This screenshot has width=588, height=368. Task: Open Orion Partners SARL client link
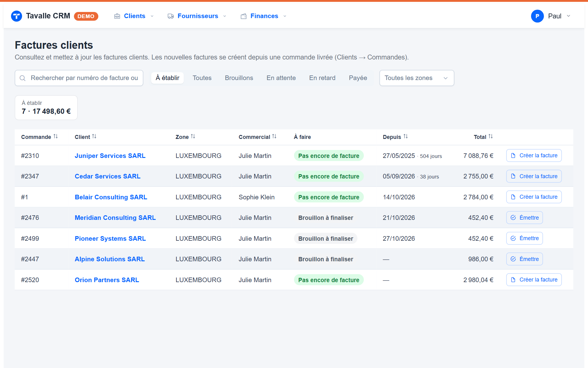[x=107, y=280]
